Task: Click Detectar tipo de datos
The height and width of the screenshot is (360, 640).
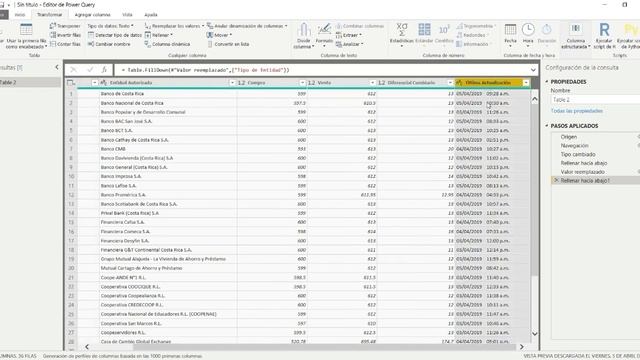Action: [115, 35]
